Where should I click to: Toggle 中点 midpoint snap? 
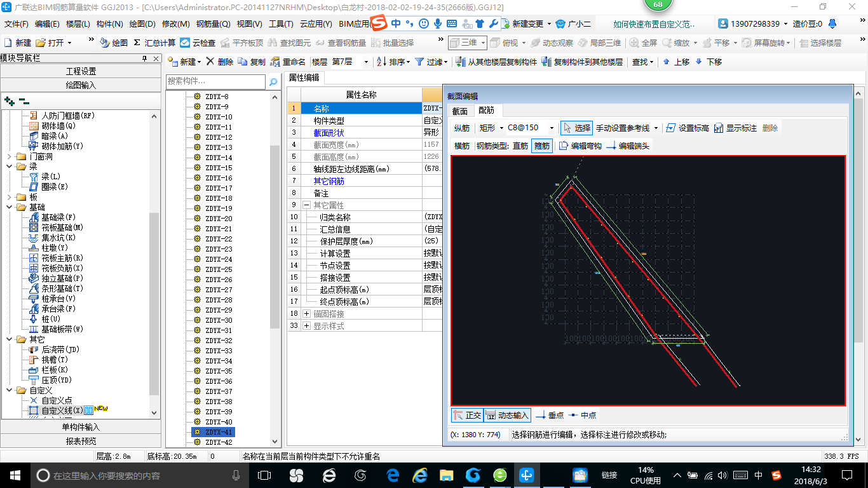pyautogui.click(x=582, y=415)
